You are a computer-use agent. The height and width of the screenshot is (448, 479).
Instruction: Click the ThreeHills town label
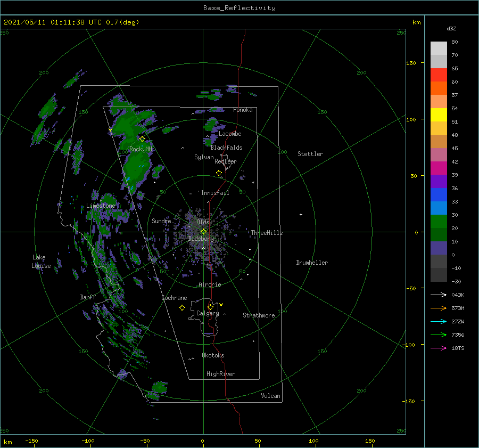pos(267,233)
